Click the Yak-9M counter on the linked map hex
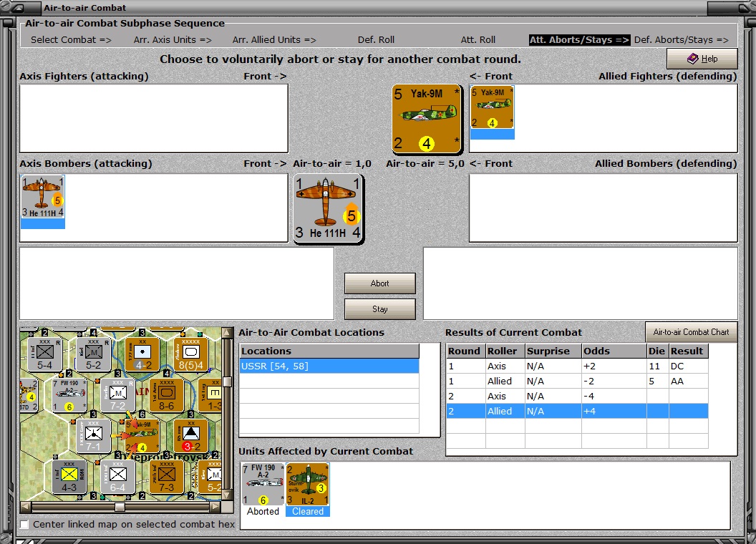Screen dimensions: 756x544 (141, 435)
